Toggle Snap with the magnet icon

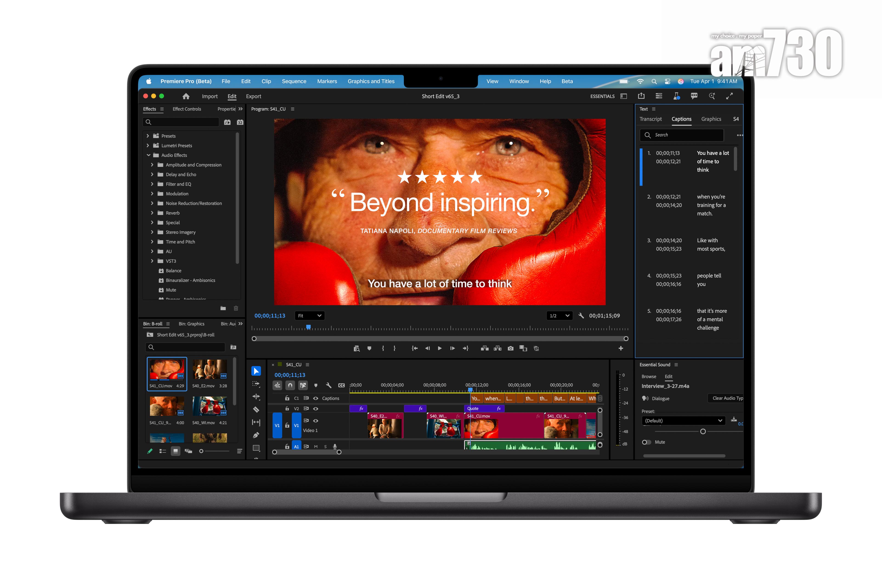click(x=290, y=385)
